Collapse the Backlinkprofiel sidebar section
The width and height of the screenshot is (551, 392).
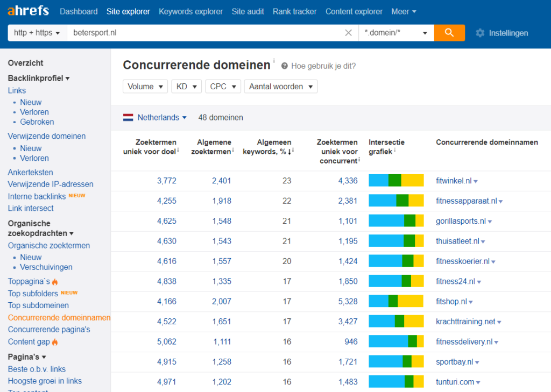point(39,78)
